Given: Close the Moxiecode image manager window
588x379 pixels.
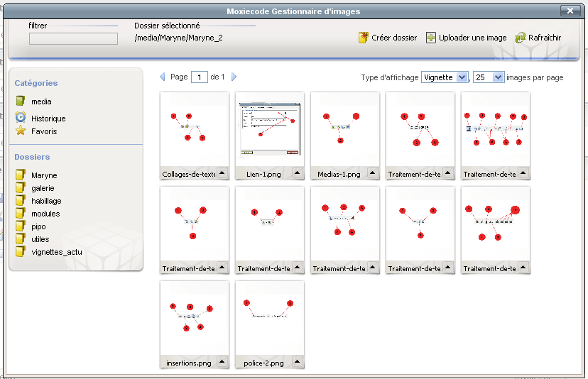Looking at the screenshot, I should coord(570,11).
